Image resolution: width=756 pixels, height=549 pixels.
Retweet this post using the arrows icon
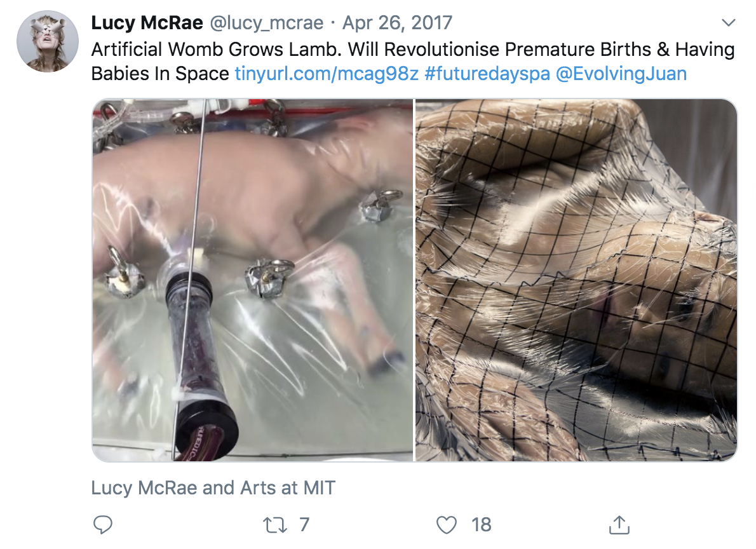(x=275, y=525)
